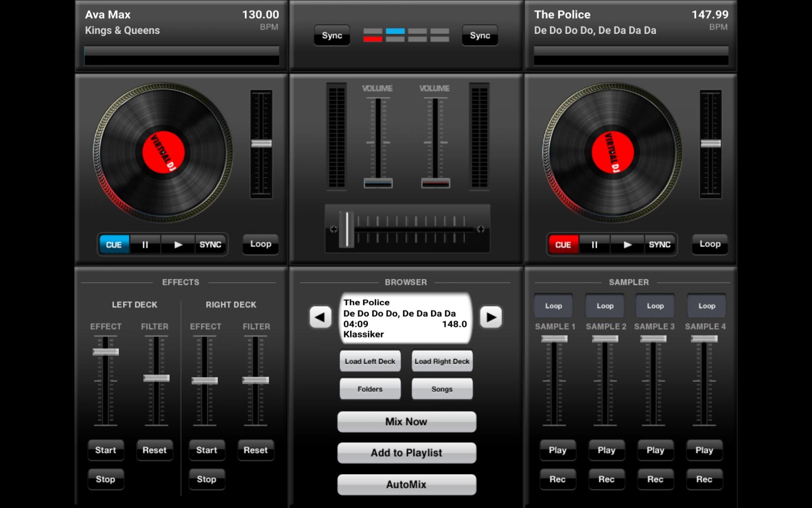The image size is (812, 508).
Task: Click the crossfader left end marker
Action: [x=334, y=230]
